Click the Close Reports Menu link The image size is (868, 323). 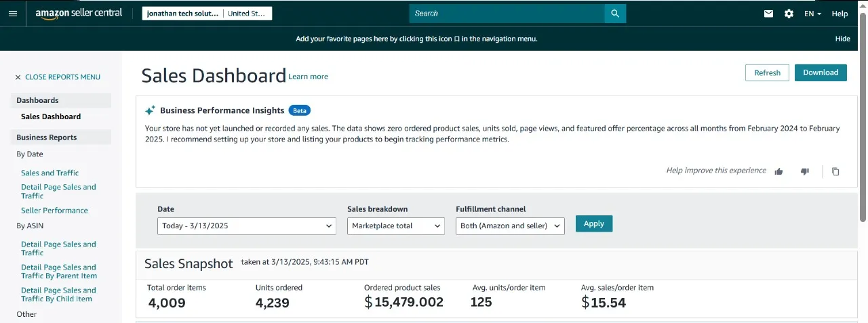[x=62, y=77]
